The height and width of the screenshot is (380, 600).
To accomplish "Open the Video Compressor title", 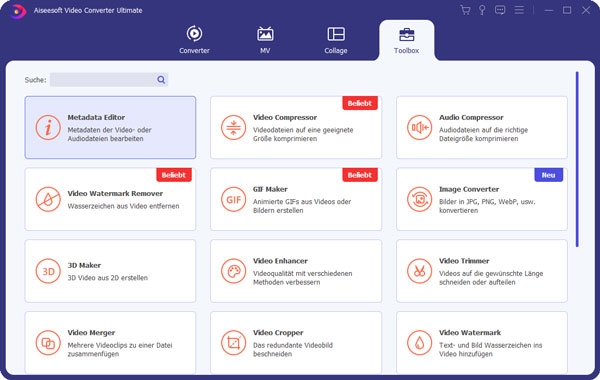I will click(285, 117).
